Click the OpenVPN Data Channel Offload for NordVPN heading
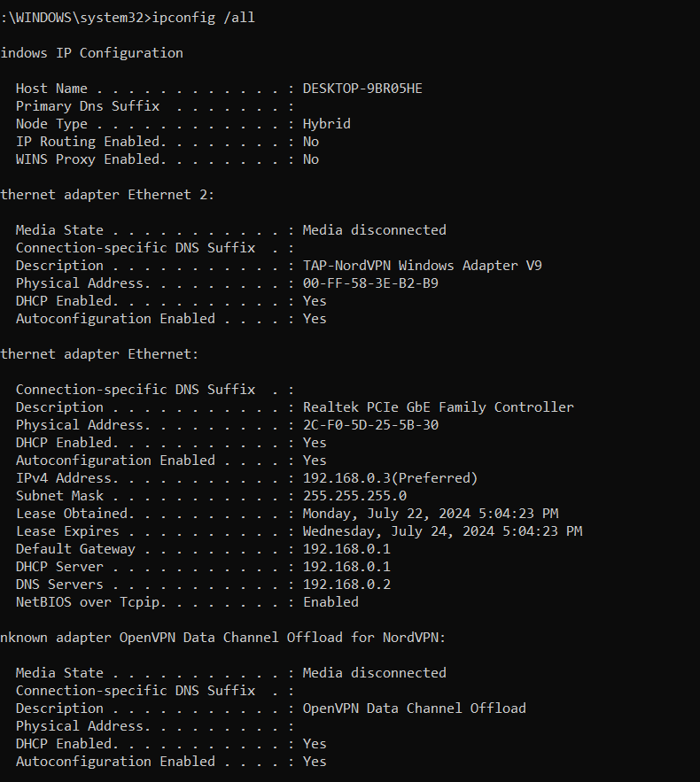The width and height of the screenshot is (700, 782). point(222,638)
